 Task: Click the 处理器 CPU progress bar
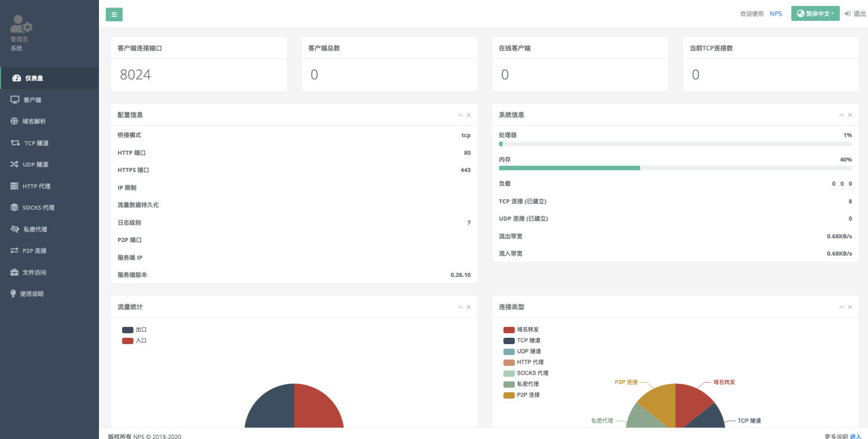point(675,144)
